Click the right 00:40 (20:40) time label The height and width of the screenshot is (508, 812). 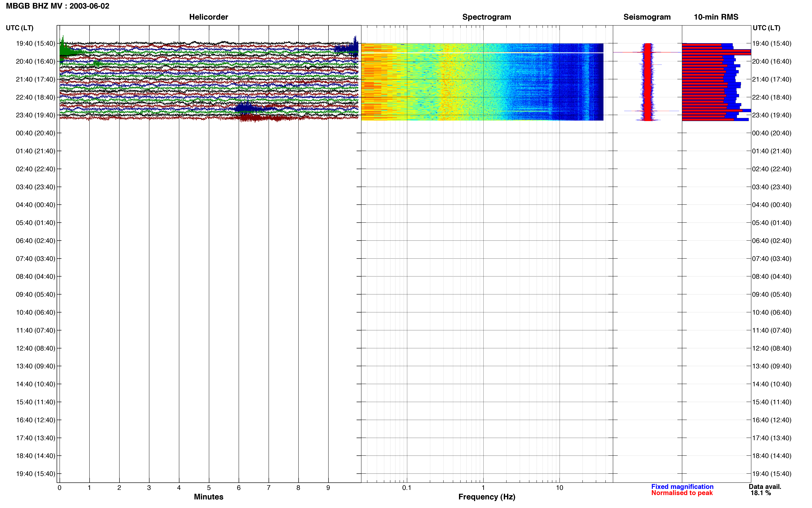pyautogui.click(x=772, y=133)
